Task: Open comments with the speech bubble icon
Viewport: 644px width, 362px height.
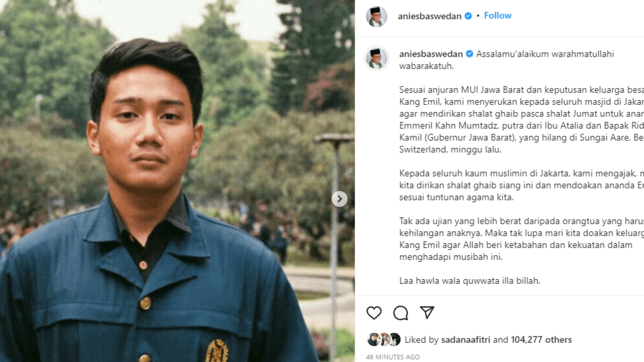Action: click(x=400, y=313)
